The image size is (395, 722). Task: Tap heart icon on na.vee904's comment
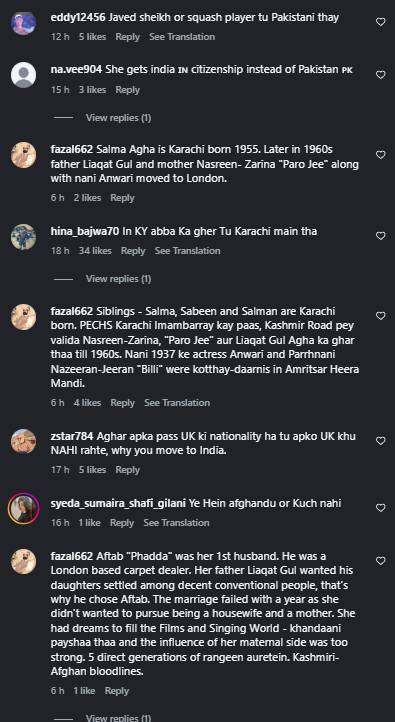tap(380, 75)
